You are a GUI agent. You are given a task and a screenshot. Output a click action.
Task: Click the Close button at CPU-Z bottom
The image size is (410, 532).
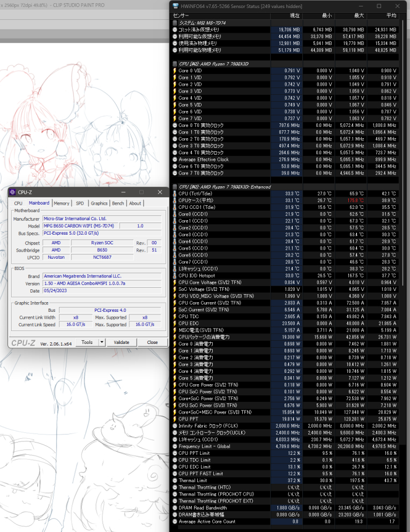(152, 342)
